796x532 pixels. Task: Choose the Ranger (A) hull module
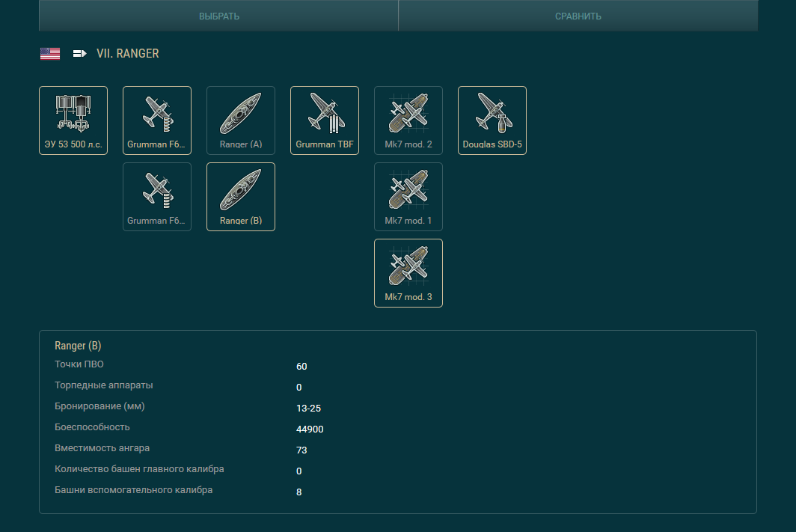[x=241, y=120]
